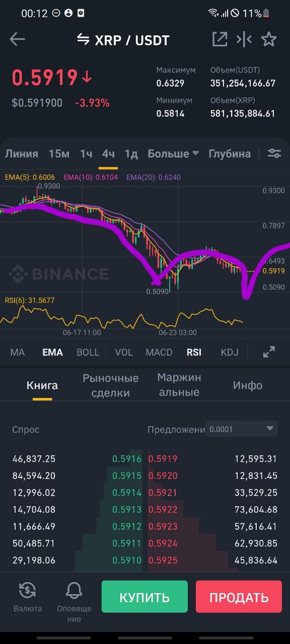Toggle the MA indicator
The width and height of the screenshot is (290, 644).
pyautogui.click(x=18, y=352)
